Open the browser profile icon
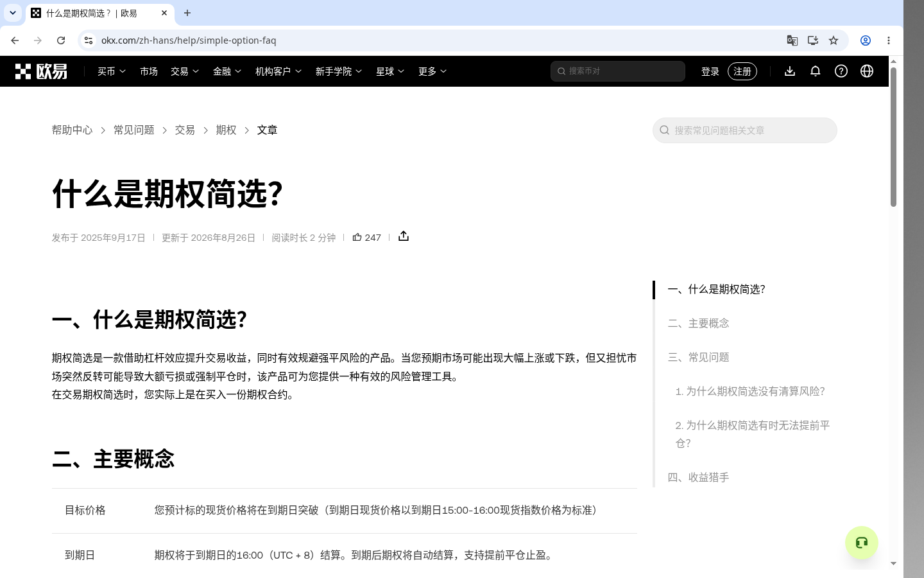The image size is (924, 578). [866, 40]
